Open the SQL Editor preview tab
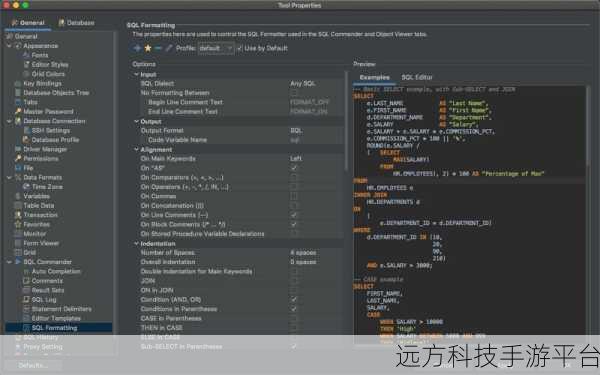The width and height of the screenshot is (600, 375). click(x=417, y=77)
